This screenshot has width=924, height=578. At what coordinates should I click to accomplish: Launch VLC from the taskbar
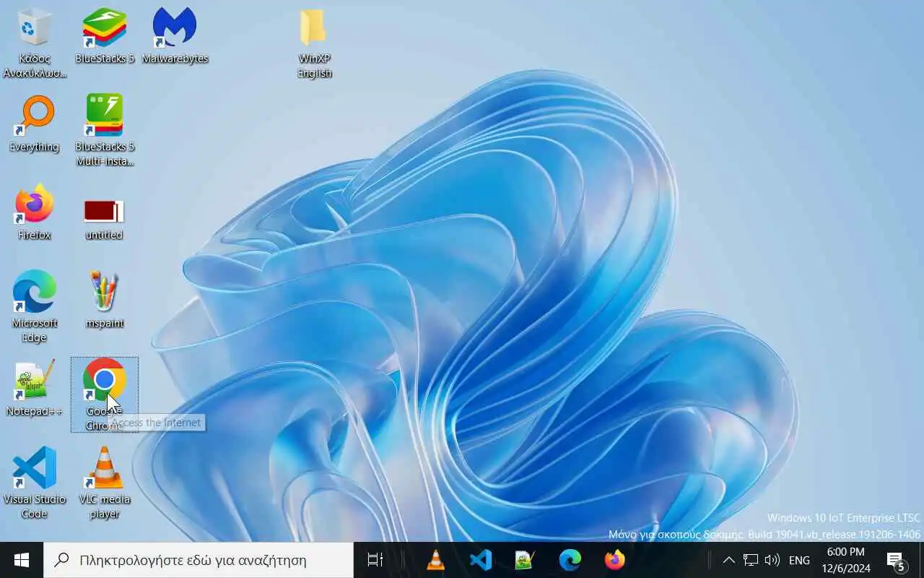[x=436, y=560]
